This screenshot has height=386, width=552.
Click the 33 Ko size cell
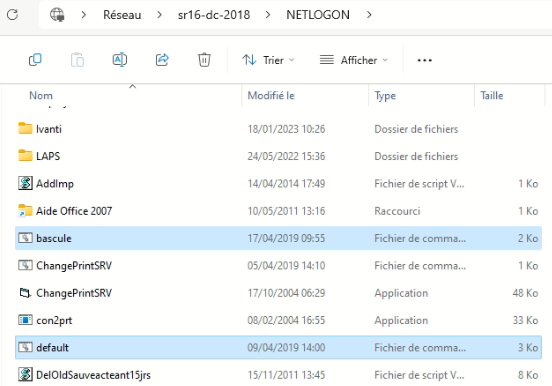coord(525,320)
